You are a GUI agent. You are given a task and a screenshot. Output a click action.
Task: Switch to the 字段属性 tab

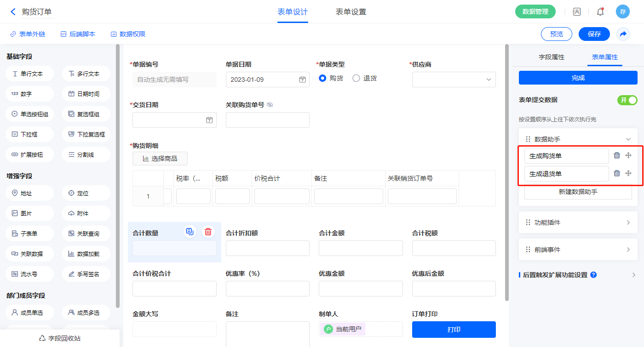pyautogui.click(x=551, y=57)
